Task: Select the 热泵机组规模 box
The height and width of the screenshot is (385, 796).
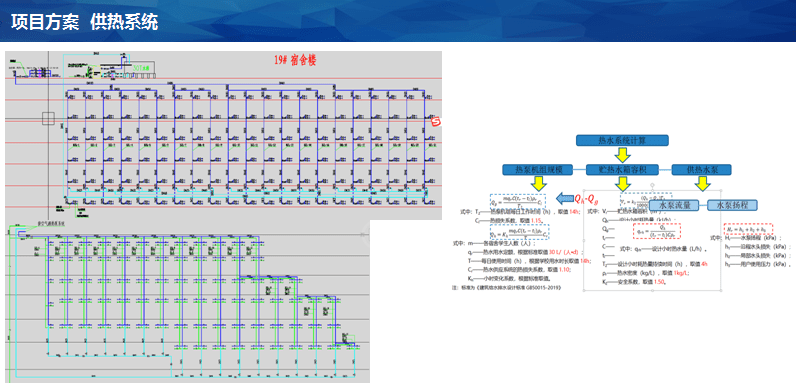Action: point(537,170)
